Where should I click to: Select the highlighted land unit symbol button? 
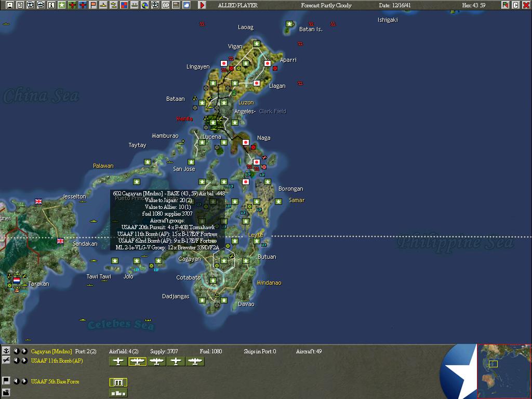(118, 382)
